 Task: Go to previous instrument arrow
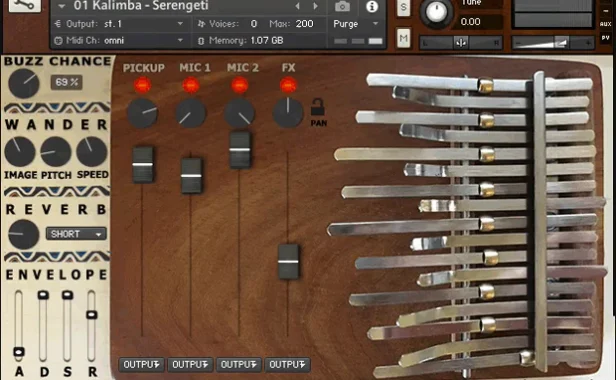(x=297, y=6)
